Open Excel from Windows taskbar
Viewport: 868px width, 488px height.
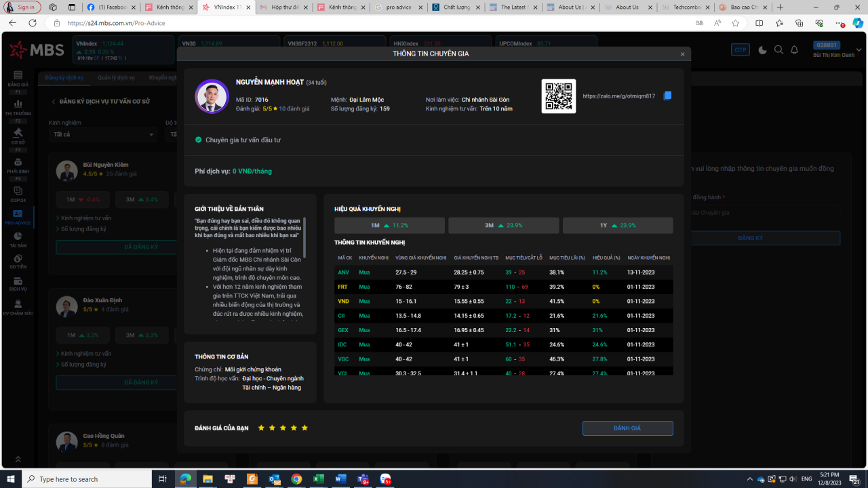319,479
